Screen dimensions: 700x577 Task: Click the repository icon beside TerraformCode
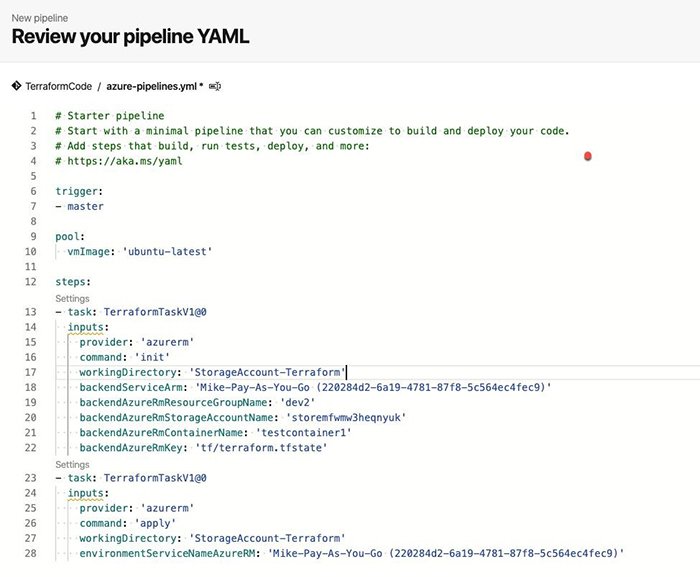(16, 87)
